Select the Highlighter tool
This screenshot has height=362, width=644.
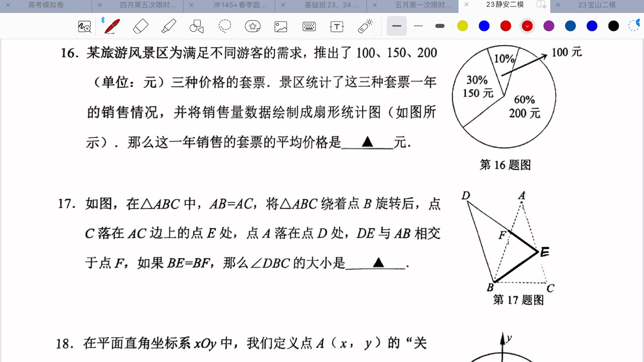169,26
